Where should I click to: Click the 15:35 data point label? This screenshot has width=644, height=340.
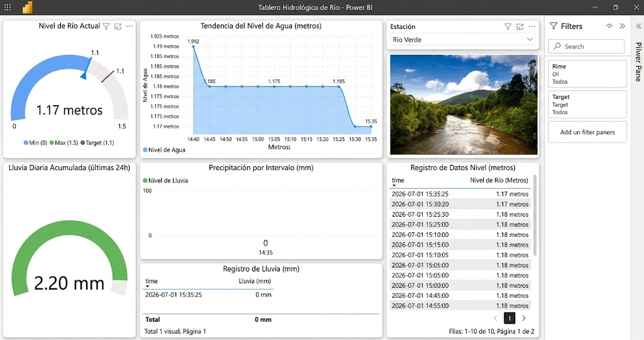click(x=371, y=122)
